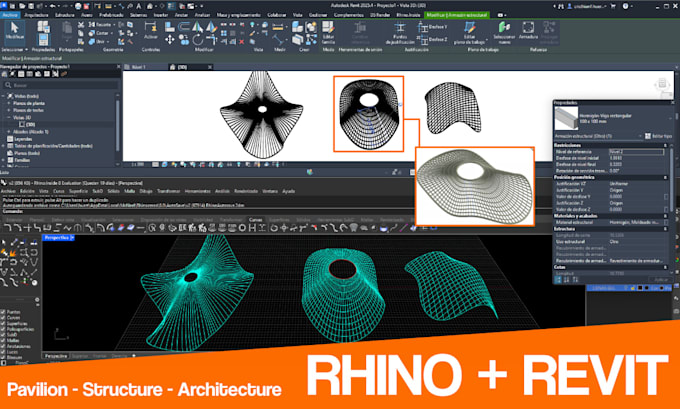Toggle the Anotaciones filter checkbox
680x409 pixels.
[3, 346]
